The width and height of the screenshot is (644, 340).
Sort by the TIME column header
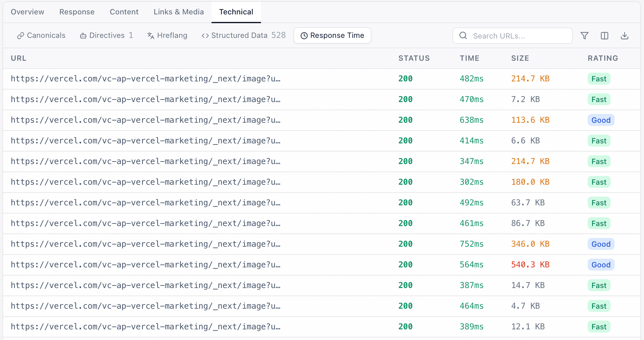pyautogui.click(x=469, y=58)
